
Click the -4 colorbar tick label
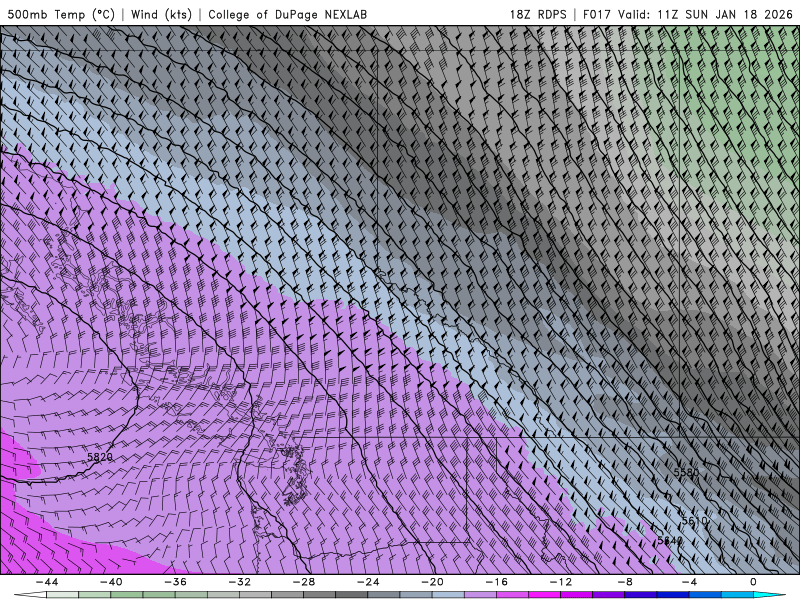click(x=689, y=582)
